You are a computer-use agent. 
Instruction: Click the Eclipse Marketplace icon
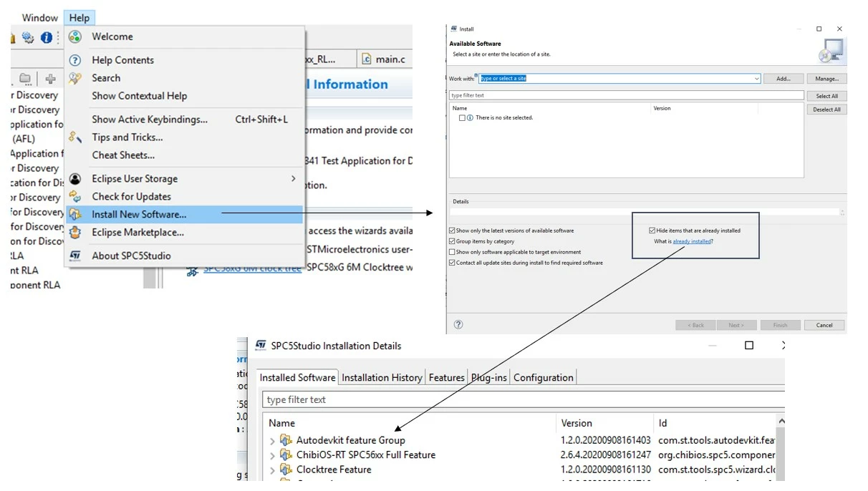pos(75,233)
